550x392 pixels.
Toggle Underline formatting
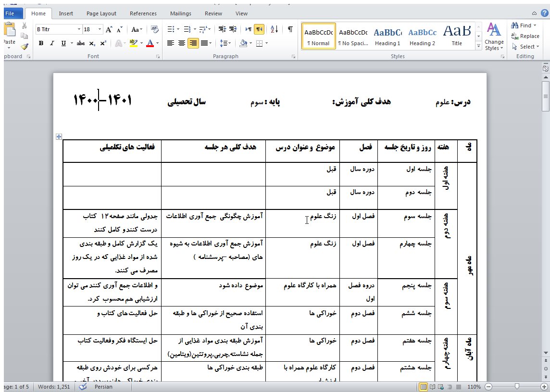click(63, 43)
